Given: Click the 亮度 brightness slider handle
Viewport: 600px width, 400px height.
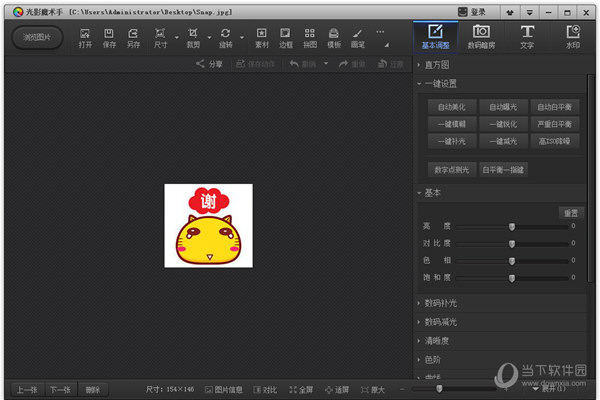Looking at the screenshot, I should pos(512,227).
